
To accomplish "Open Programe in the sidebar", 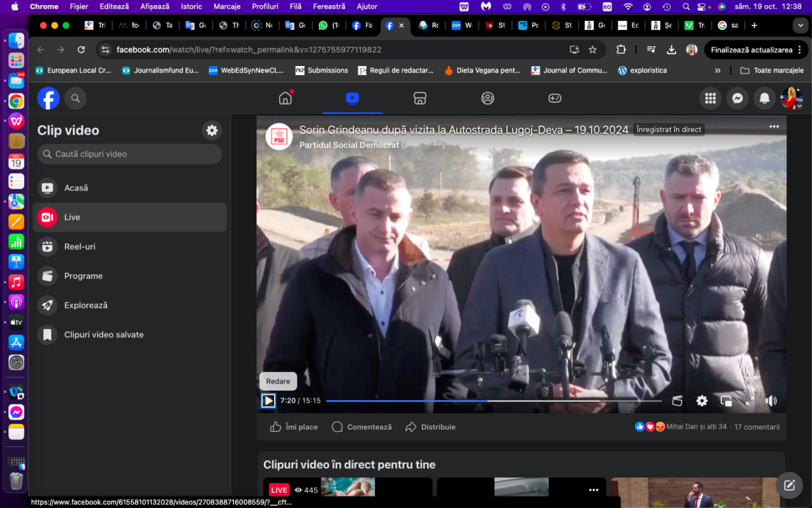I will click(129, 276).
